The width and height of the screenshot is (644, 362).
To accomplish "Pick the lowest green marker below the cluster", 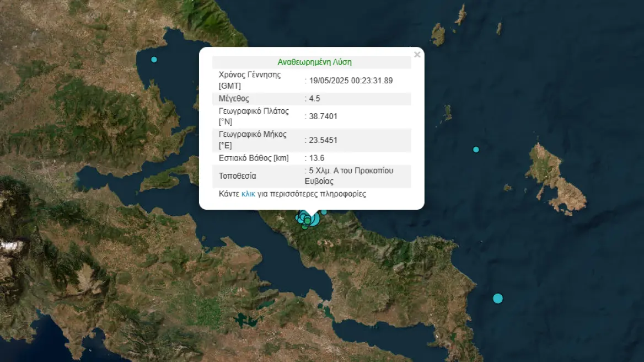I will (x=304, y=226).
